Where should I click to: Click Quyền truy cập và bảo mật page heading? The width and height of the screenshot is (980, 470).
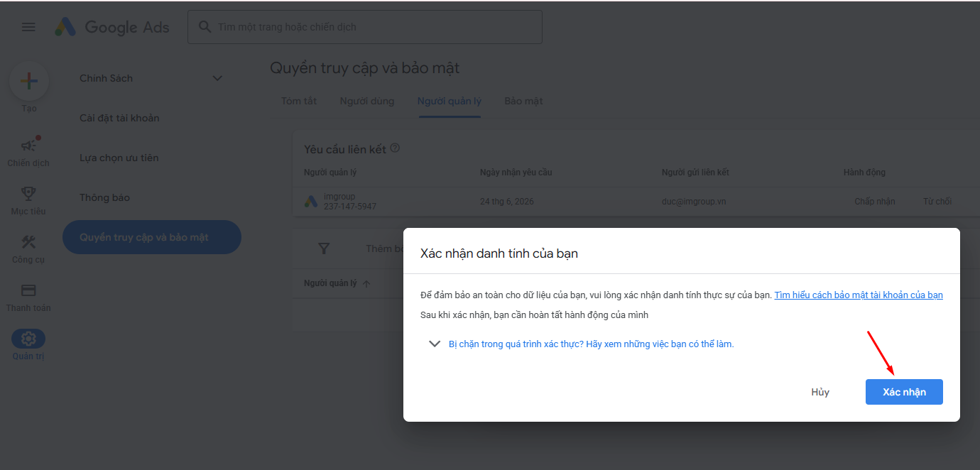[x=365, y=68]
